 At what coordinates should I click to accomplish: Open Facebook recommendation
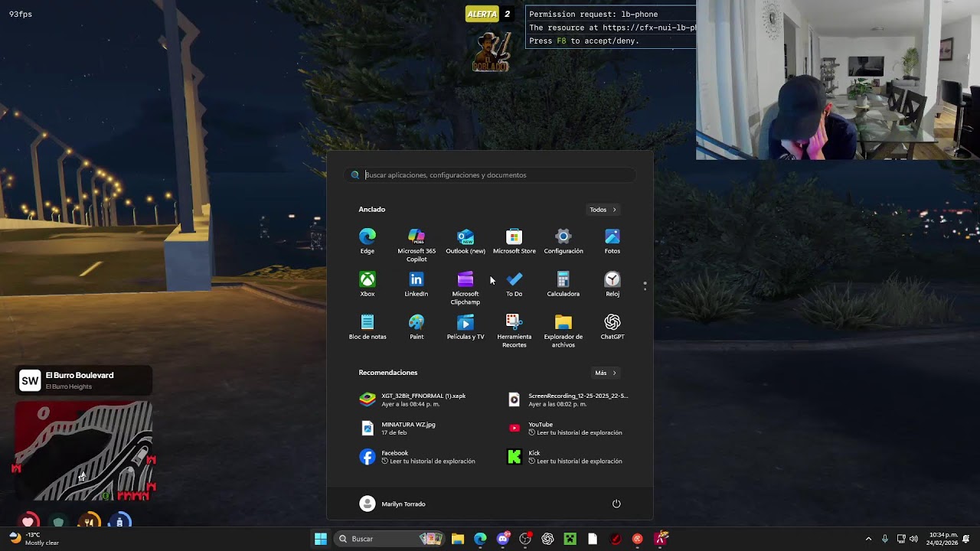(417, 457)
